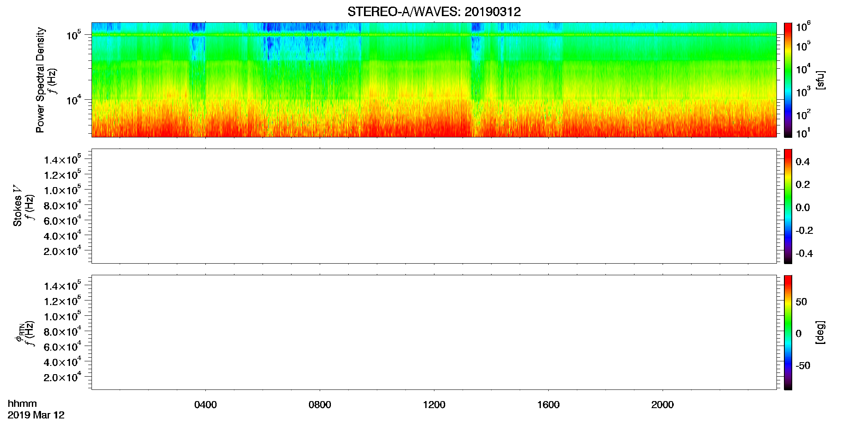Click the Power Spectral Density axis label
This screenshot has height=447, width=868.
(40, 80)
